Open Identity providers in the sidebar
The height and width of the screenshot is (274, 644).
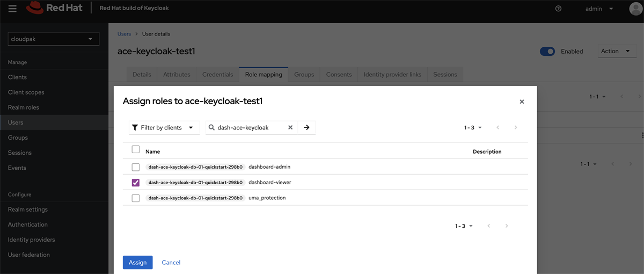[x=54, y=240]
